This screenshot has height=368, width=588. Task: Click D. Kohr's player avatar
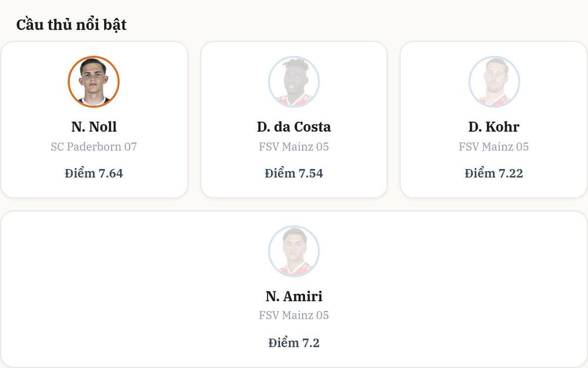tap(494, 81)
